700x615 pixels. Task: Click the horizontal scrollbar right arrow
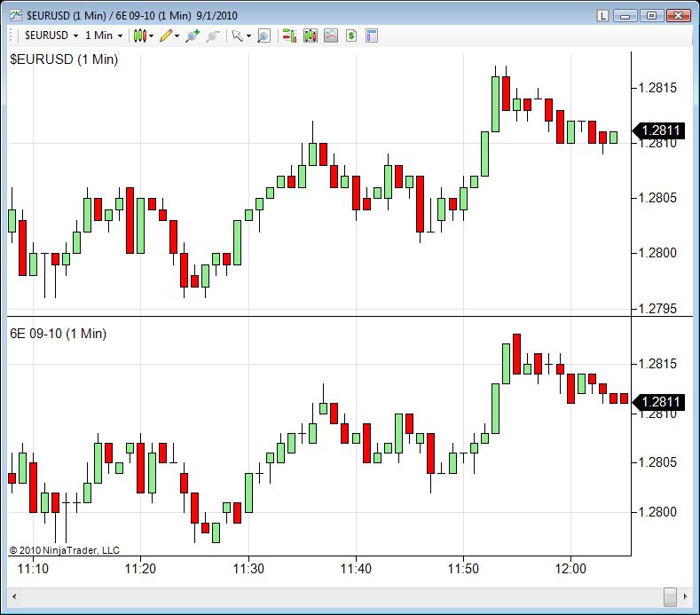(x=685, y=596)
